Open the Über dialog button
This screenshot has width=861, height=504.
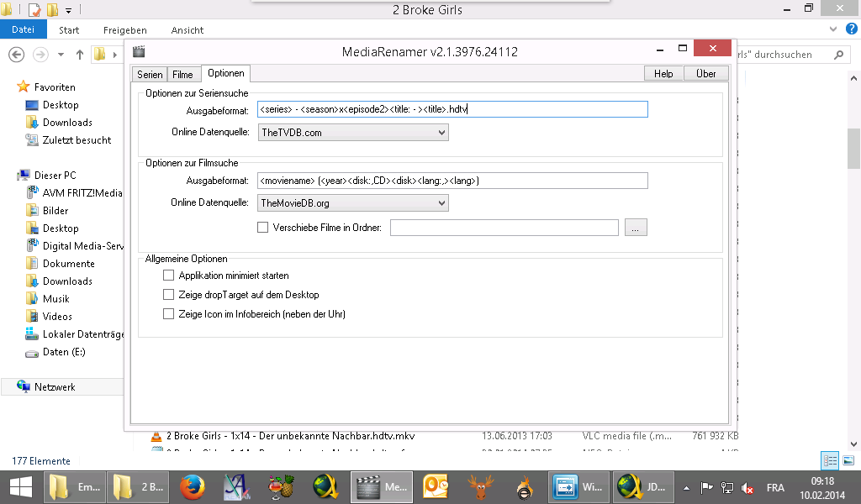(x=706, y=73)
